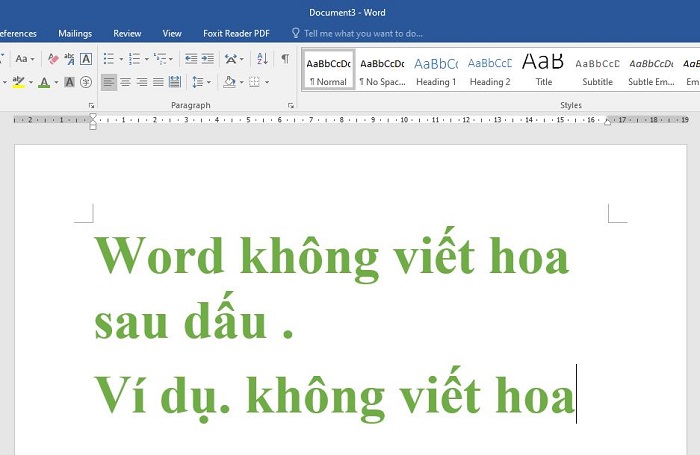The image size is (700, 455).
Task: Open the Review tab
Action: tap(127, 33)
